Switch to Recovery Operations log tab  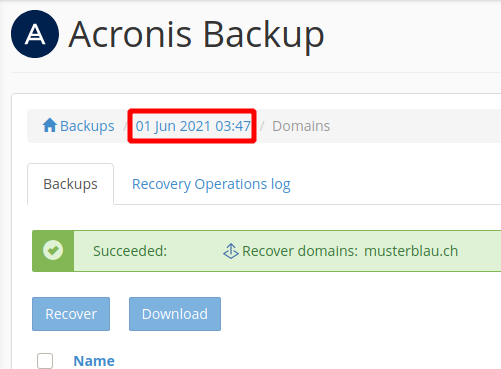[x=211, y=184]
